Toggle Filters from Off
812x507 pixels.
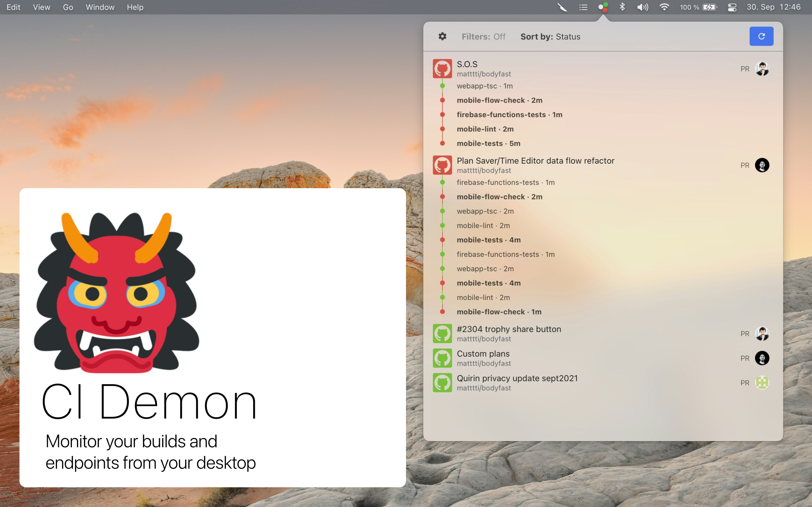[x=484, y=37]
